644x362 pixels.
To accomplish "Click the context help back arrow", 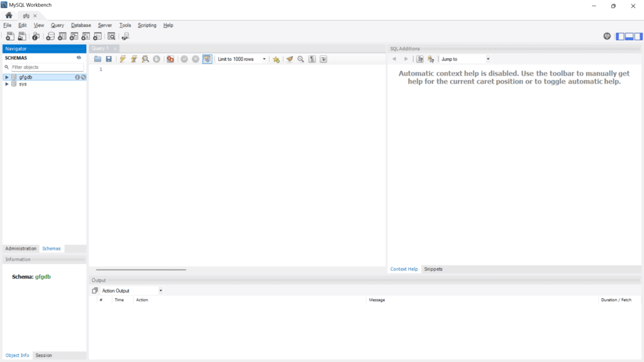I will click(394, 59).
